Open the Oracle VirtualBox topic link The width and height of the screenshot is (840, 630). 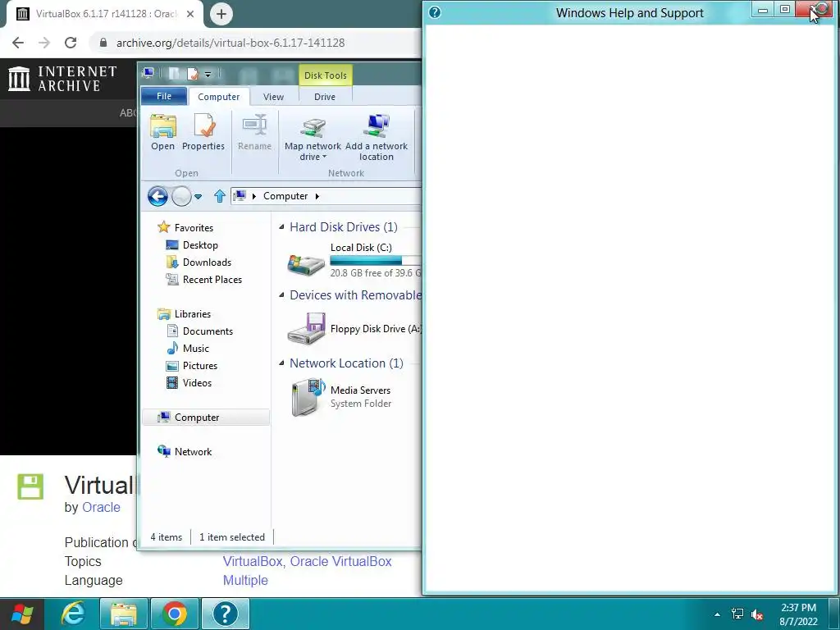click(x=341, y=561)
